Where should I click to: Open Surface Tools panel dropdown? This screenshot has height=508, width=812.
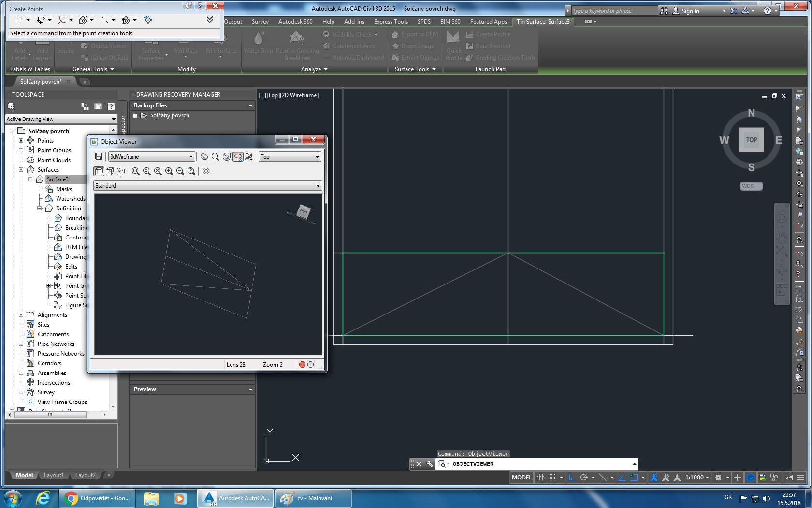(415, 69)
